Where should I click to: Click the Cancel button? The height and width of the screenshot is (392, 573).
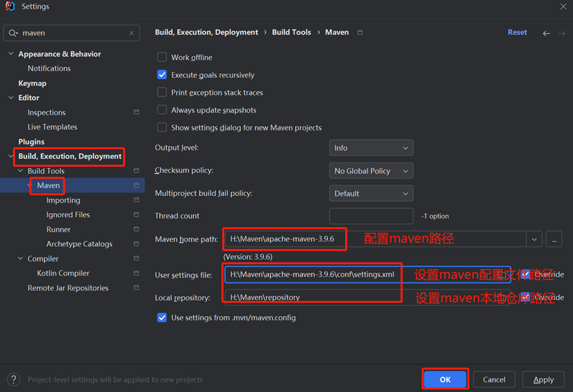coord(494,379)
